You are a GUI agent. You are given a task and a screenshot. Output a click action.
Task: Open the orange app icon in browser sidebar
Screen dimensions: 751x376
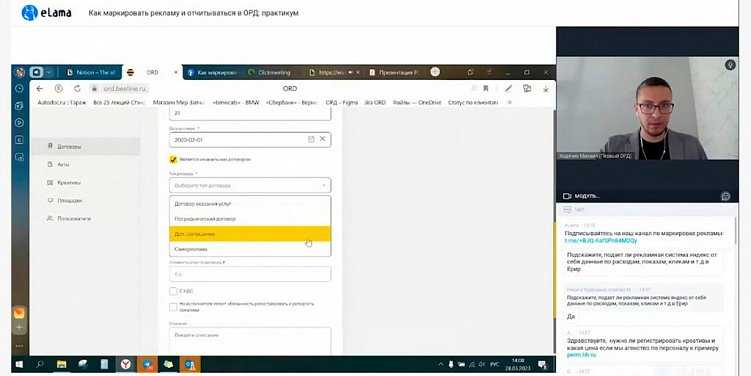coord(19,313)
